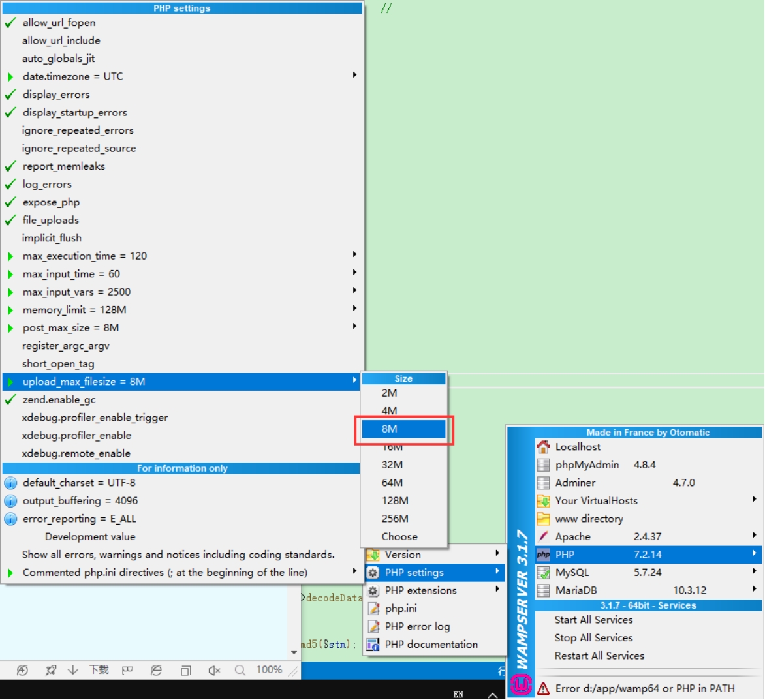Choose the 2M size option
Screen dimensions: 765x700
390,393
